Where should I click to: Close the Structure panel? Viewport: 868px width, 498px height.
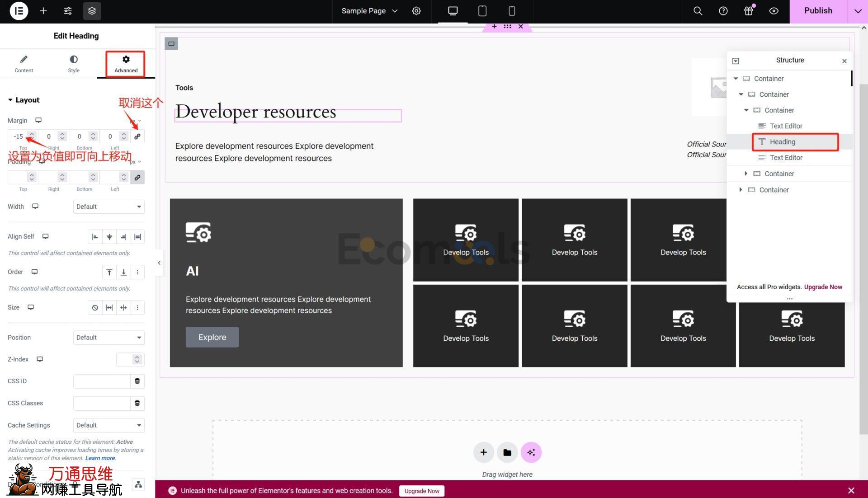point(844,61)
